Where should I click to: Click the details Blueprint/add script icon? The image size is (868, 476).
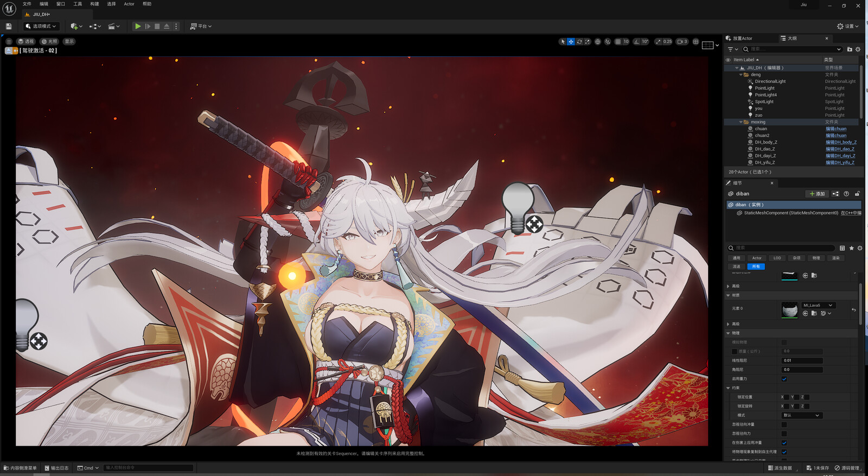(x=835, y=194)
